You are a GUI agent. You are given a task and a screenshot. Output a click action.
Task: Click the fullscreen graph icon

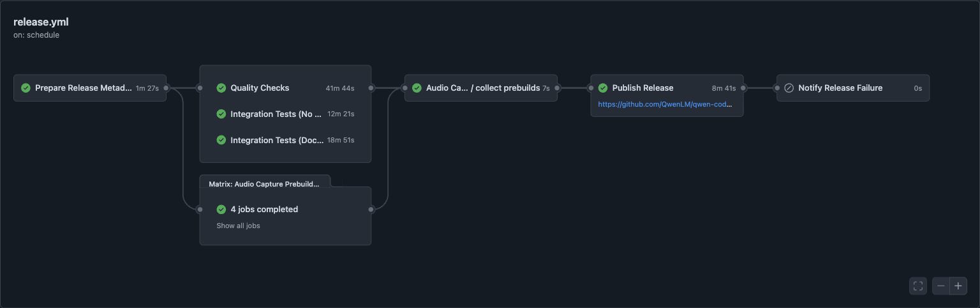918,286
